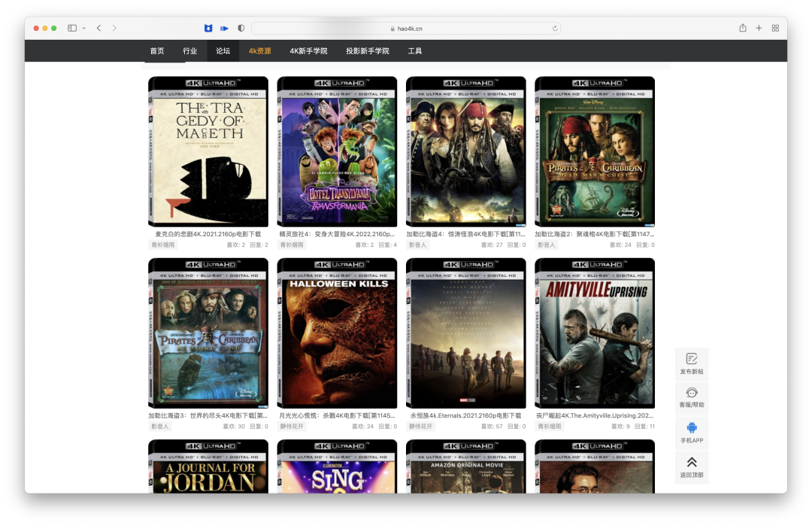Click author 静待花开 under 月光光心慌慌
Image resolution: width=812 pixels, height=526 pixels.
pyautogui.click(x=292, y=427)
